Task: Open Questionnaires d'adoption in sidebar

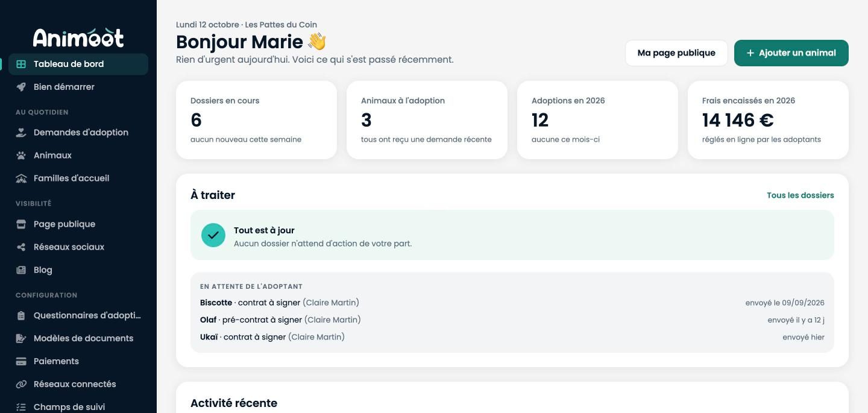Action: click(x=78, y=315)
